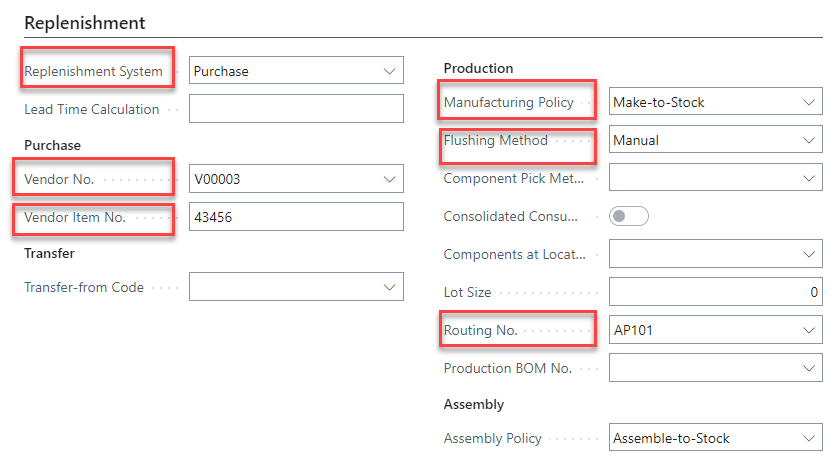The height and width of the screenshot is (473, 833).
Task: Click the Lot Size input field
Action: click(x=715, y=292)
